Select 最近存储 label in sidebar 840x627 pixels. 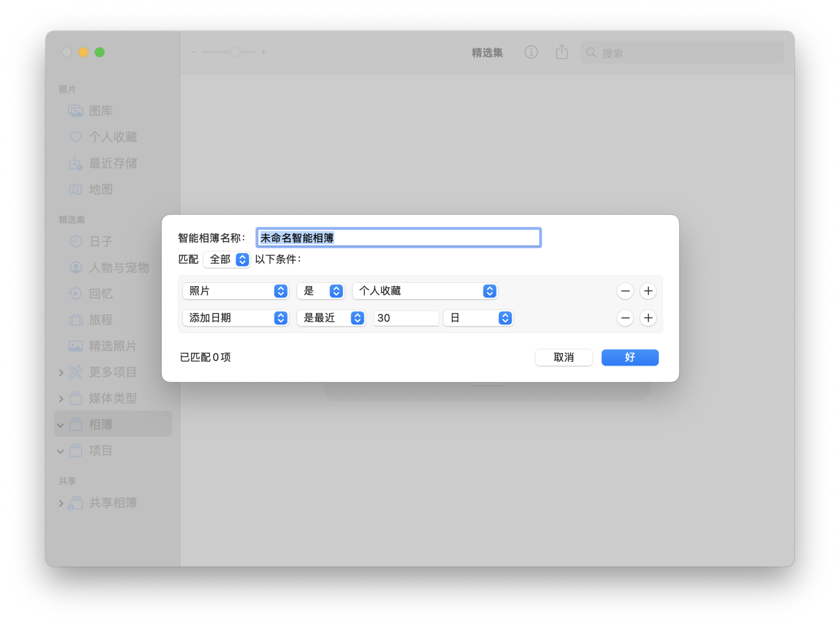point(113,163)
